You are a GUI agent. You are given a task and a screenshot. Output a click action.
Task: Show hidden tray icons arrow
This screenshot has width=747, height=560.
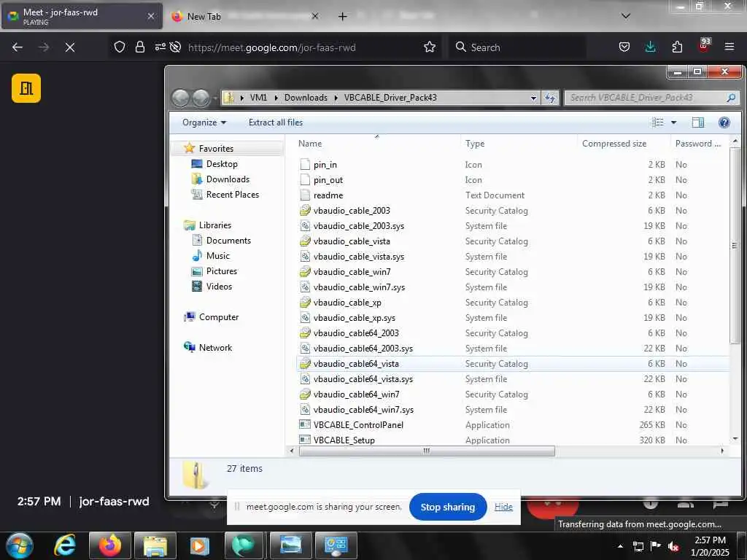[x=620, y=546]
